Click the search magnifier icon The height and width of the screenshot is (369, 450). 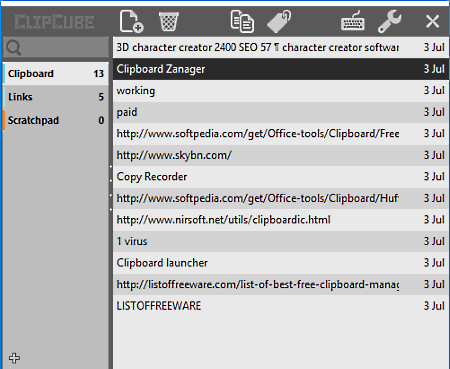point(14,48)
